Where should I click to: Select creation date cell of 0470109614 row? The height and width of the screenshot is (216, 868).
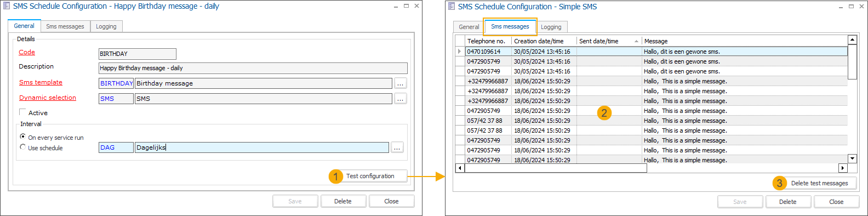tap(544, 52)
